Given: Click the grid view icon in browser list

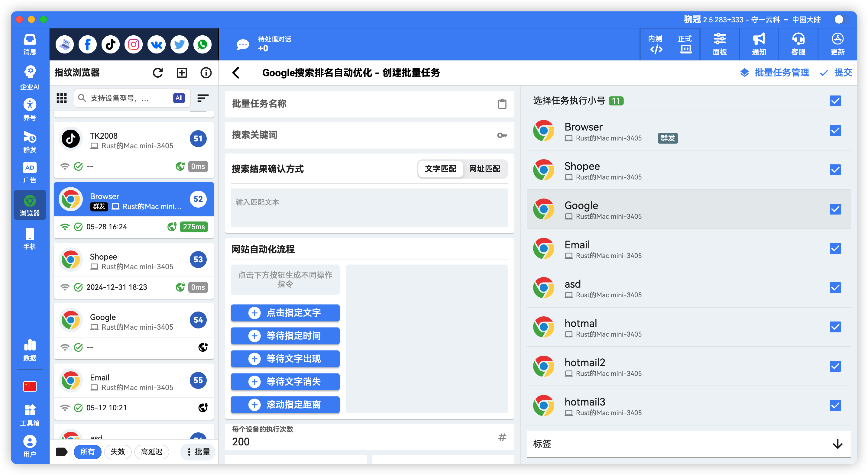Looking at the screenshot, I should pyautogui.click(x=61, y=98).
